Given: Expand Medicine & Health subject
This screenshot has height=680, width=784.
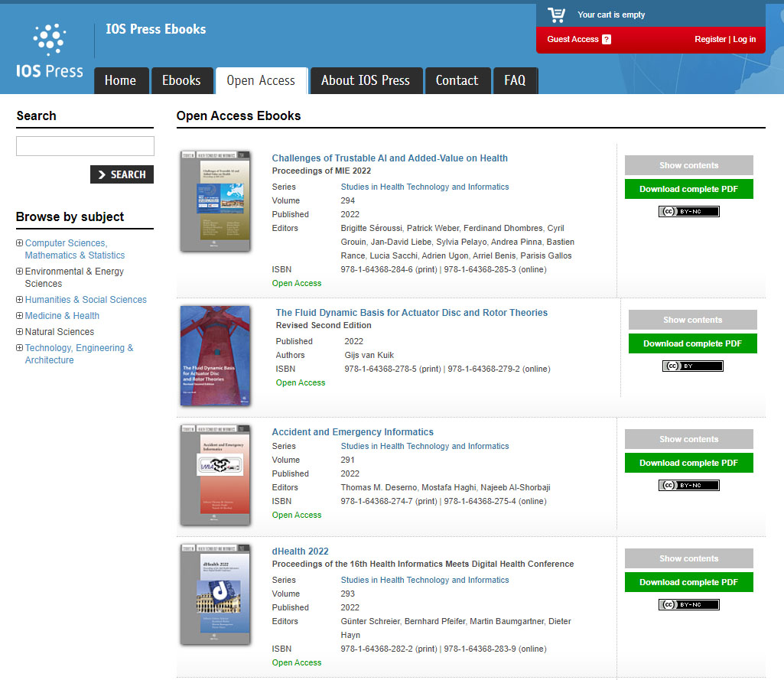Looking at the screenshot, I should (x=19, y=315).
